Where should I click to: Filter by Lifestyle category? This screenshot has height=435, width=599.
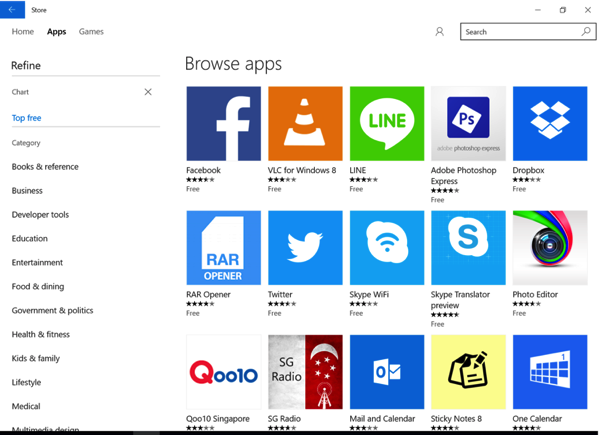[26, 382]
